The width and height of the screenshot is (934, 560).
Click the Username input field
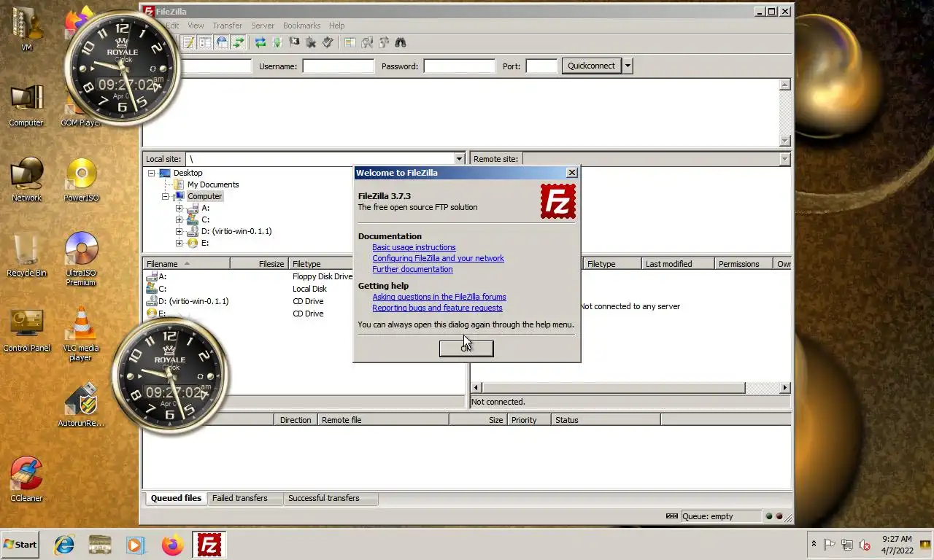(x=338, y=66)
